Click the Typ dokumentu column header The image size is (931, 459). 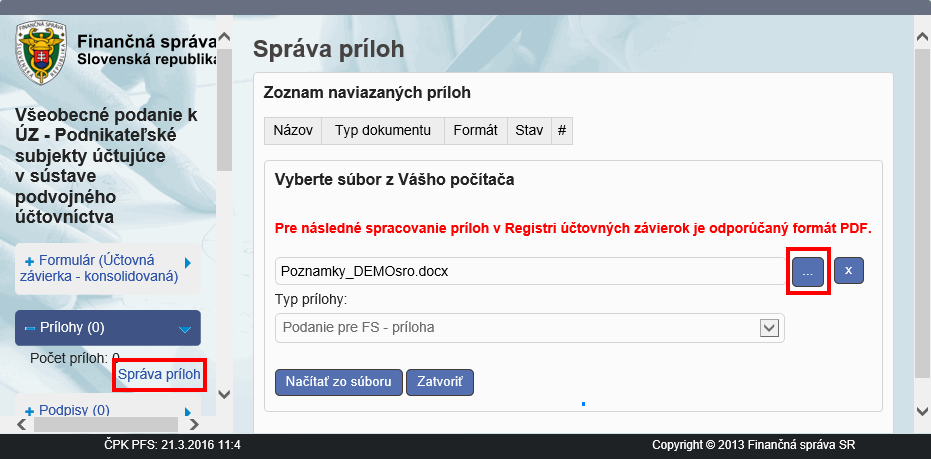click(x=383, y=131)
